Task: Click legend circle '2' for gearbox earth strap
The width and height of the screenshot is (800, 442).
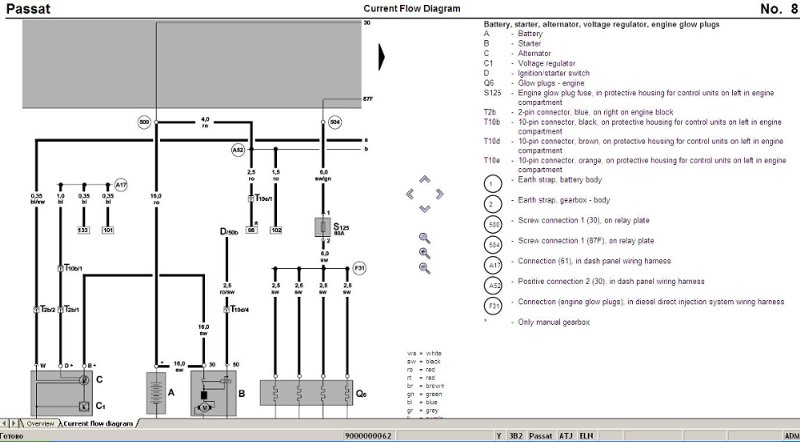Action: click(x=492, y=204)
